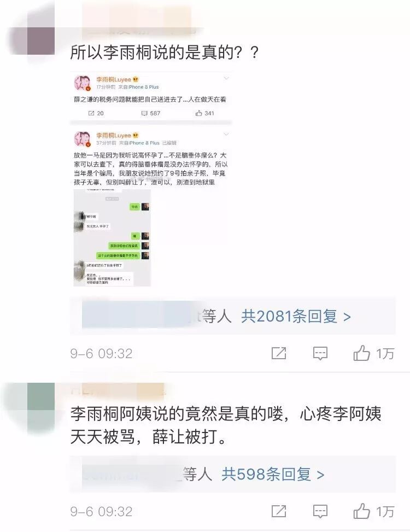Open dropdown chevron on second embedded Weibo post
This screenshot has width=410, height=532.
click(x=226, y=135)
